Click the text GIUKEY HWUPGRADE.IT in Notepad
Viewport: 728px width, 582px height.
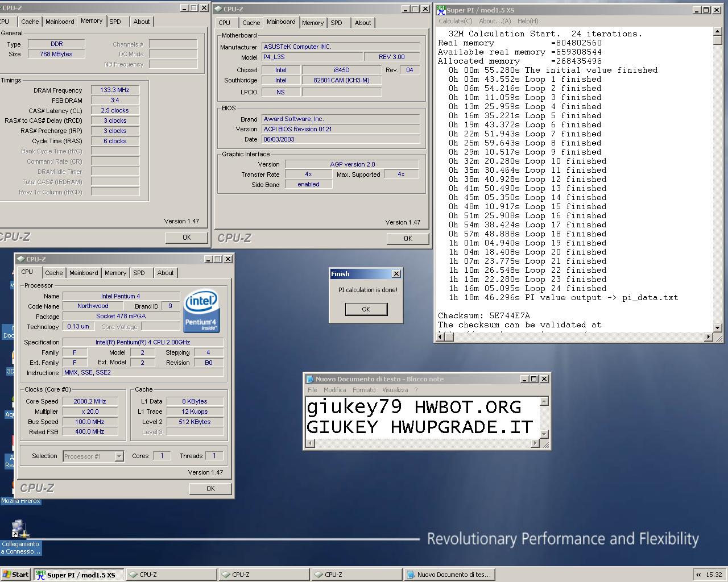(x=420, y=427)
